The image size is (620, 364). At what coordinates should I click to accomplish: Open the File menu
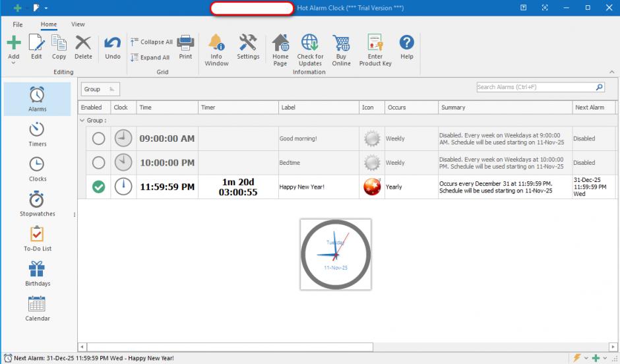[x=18, y=24]
